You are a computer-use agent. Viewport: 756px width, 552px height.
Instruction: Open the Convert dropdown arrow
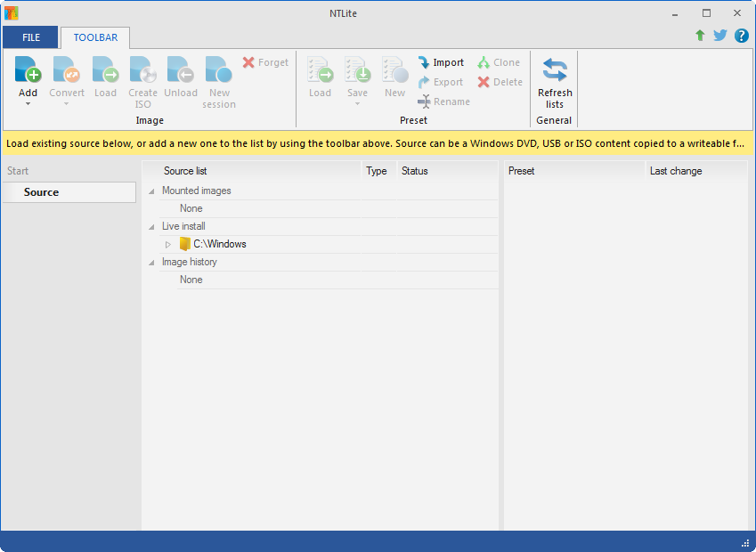67,103
